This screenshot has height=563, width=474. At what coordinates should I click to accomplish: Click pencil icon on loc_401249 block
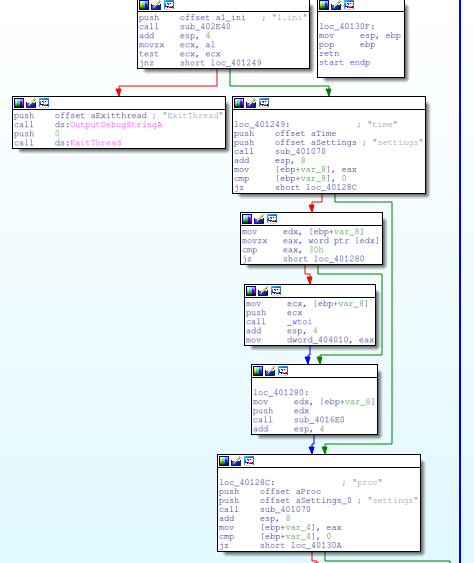click(x=251, y=103)
